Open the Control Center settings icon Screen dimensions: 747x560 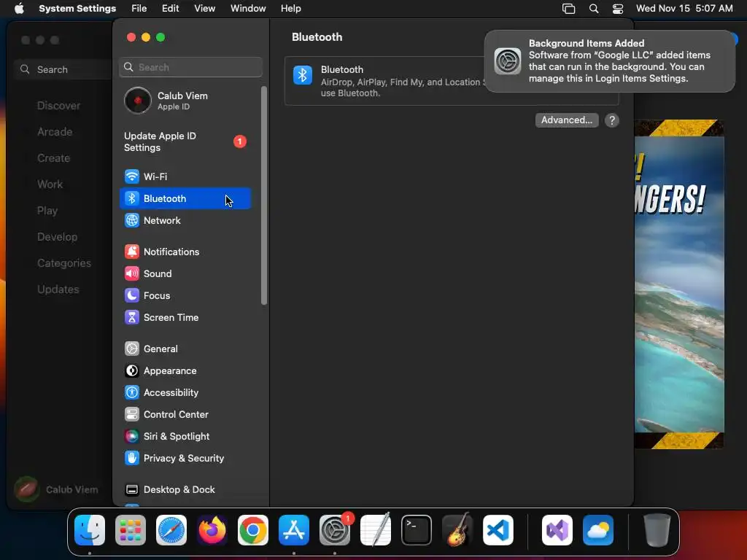(132, 415)
